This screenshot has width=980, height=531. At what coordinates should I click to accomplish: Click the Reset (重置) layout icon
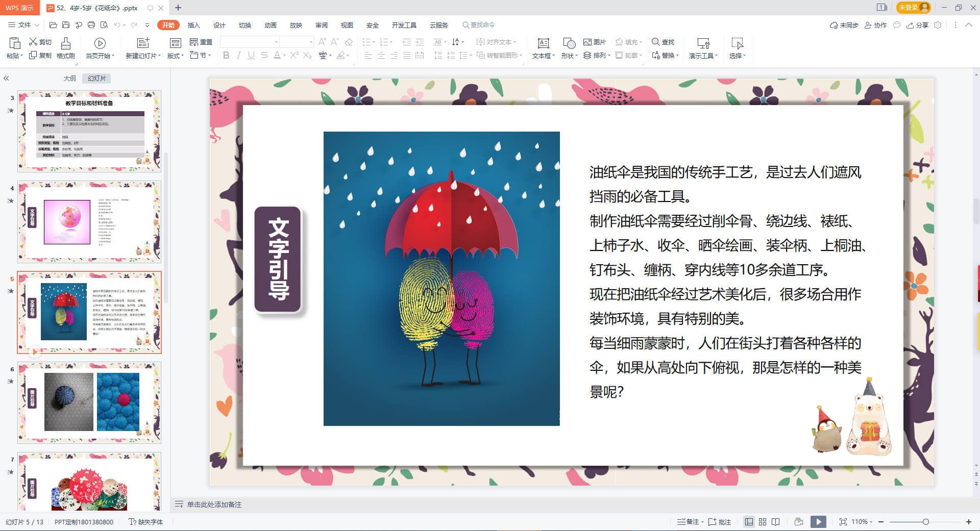(x=194, y=42)
